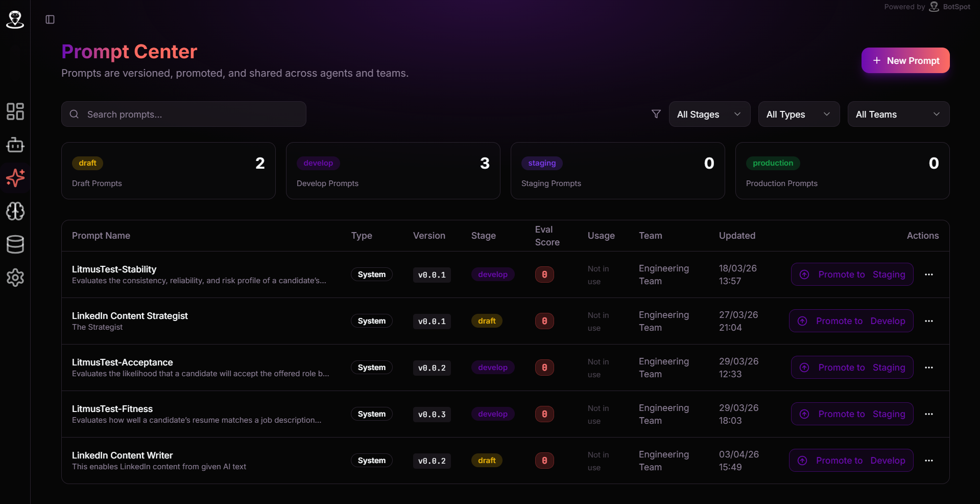Screen dimensions: 980x504
Task: Open the LinkedIn Content Writer prompt name
Action: click(x=122, y=455)
